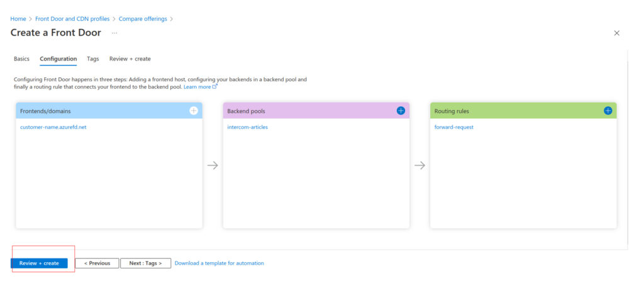Screen dimensions: 644x286
Task: Open the forward-request routing rule
Action: [x=454, y=127]
